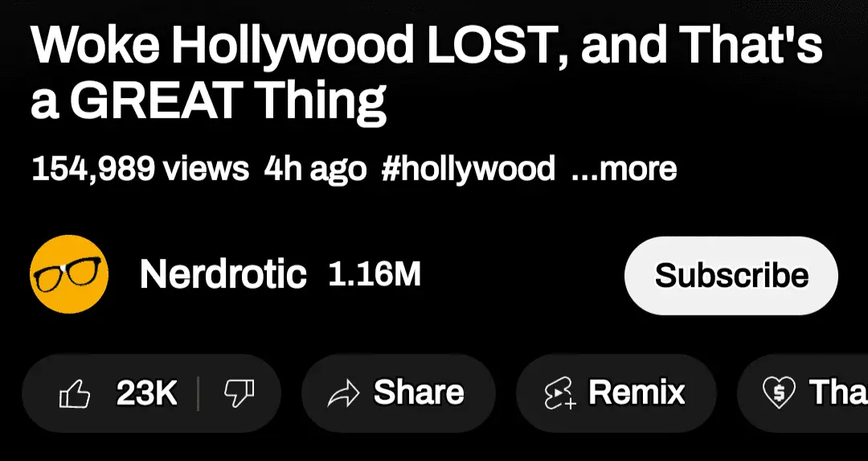
Task: Subscribe to the Nerdrotic channel
Action: pyautogui.click(x=731, y=276)
